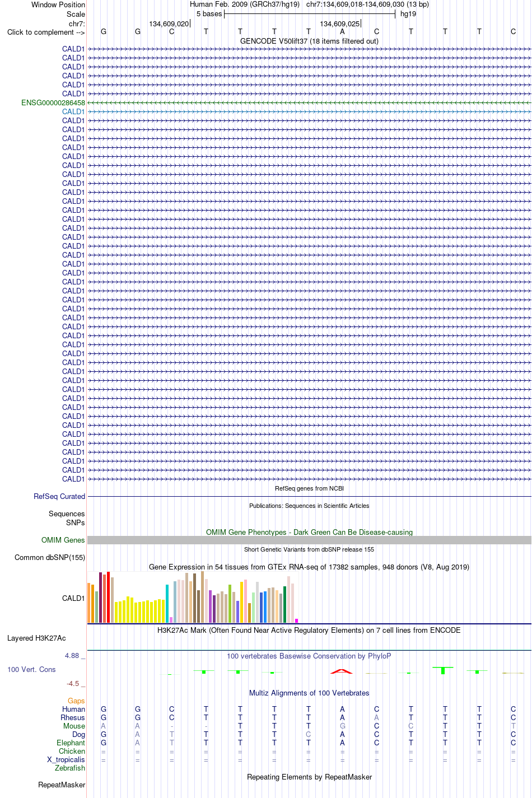Screen dimensions: 532x798
Task: Click the Human alignment row label
Action: 73,709
